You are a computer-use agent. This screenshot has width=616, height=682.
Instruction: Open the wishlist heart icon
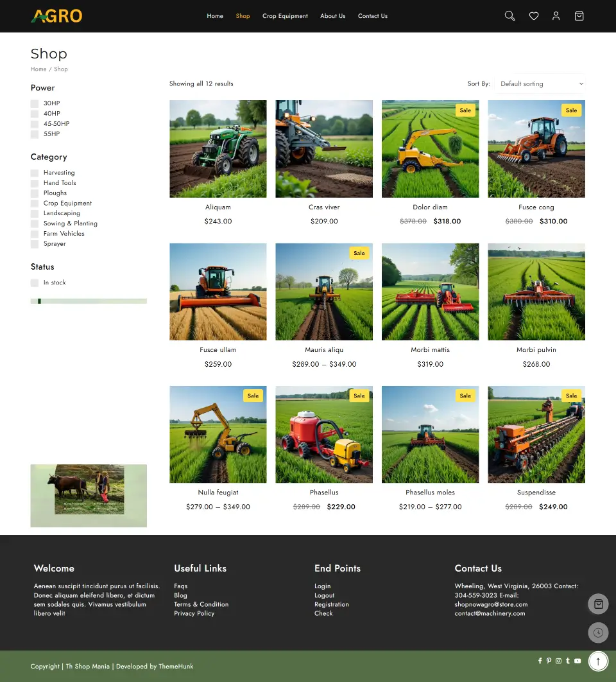533,16
